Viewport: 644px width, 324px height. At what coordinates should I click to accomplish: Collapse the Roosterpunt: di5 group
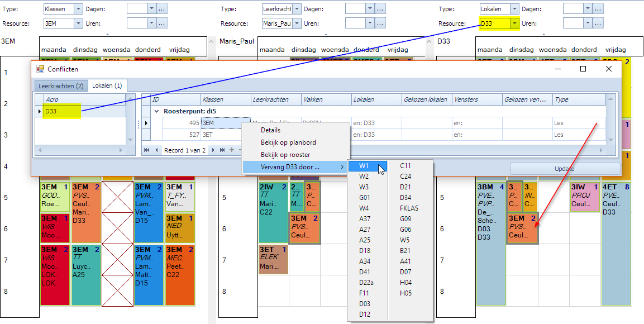click(x=156, y=111)
